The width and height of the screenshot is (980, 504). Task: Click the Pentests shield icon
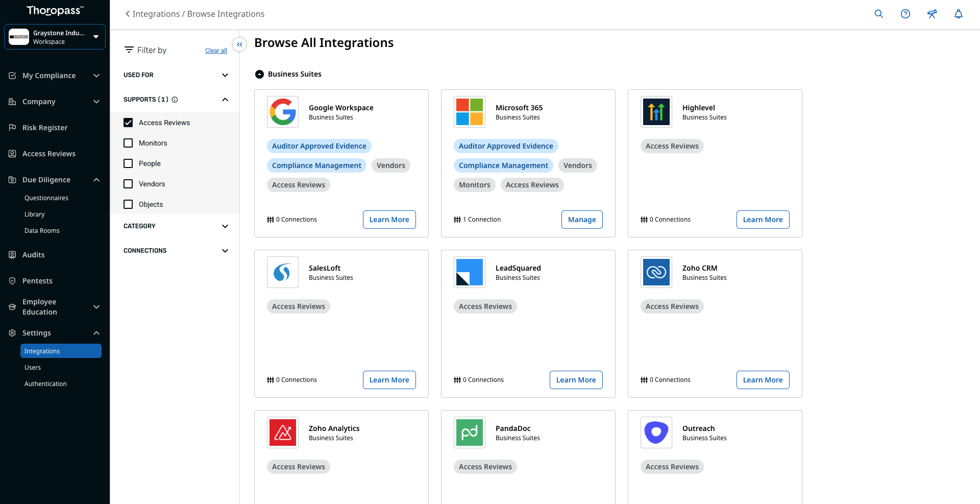click(12, 281)
